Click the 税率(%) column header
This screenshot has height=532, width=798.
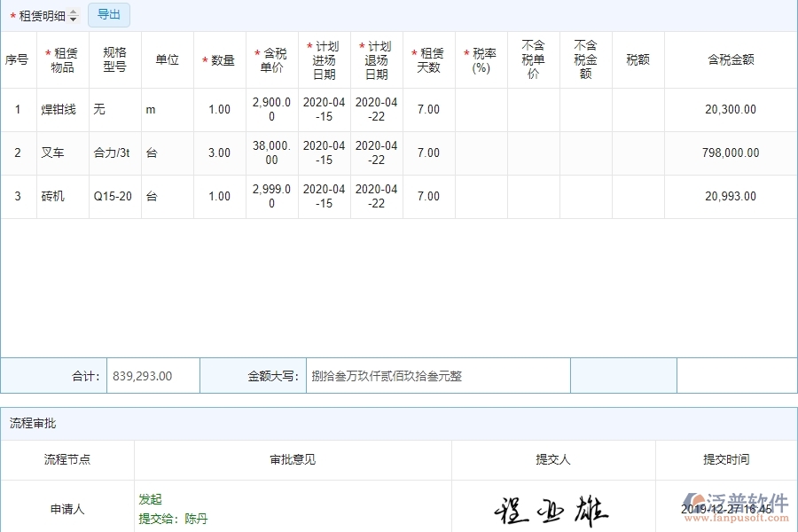(x=479, y=60)
